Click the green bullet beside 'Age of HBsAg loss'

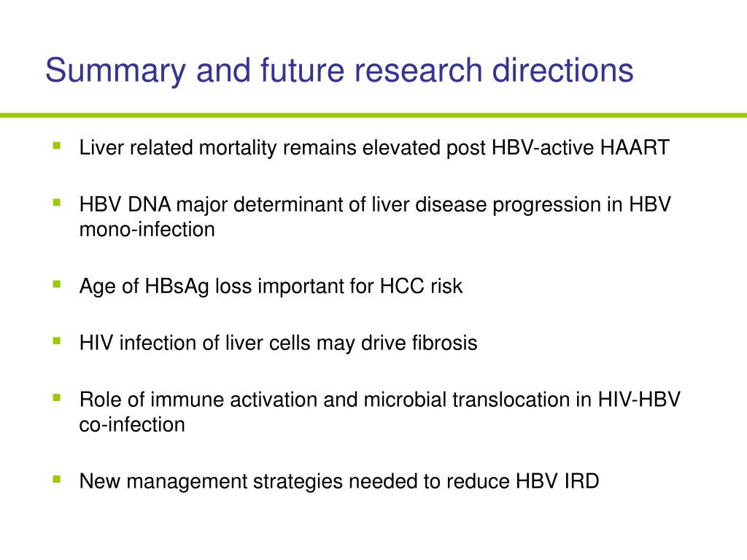pyautogui.click(x=57, y=285)
